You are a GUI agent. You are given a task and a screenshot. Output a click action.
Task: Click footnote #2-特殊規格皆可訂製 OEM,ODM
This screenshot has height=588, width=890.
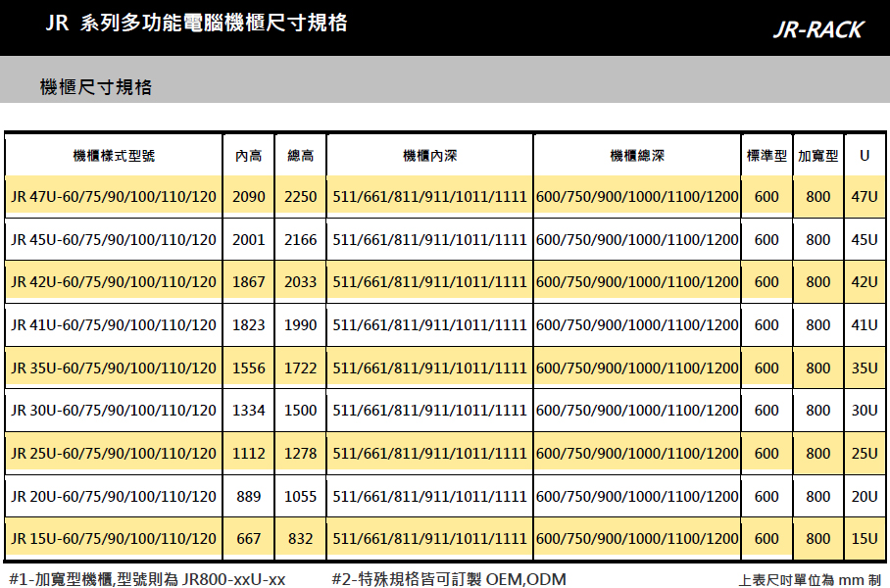(x=449, y=579)
